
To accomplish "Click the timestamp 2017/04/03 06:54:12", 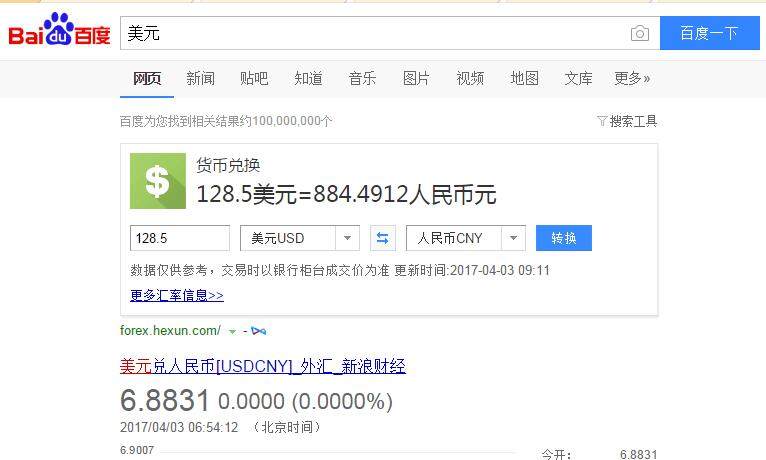I will 179,427.
